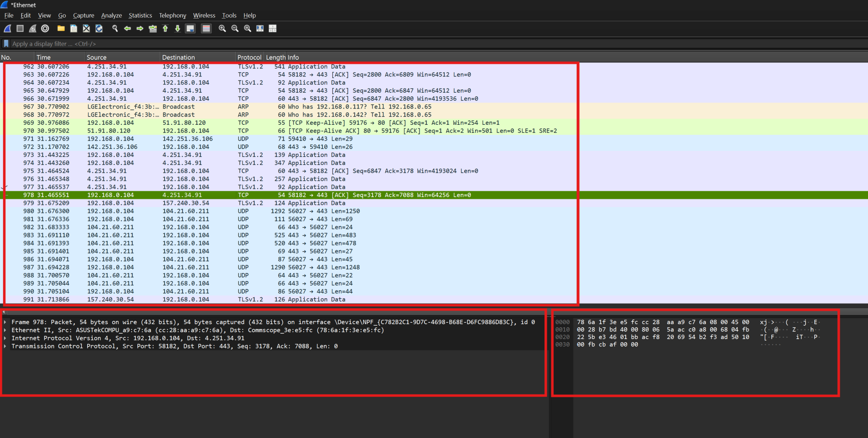Toggle auto-scroll during live capture
The image size is (868, 438).
(x=190, y=28)
